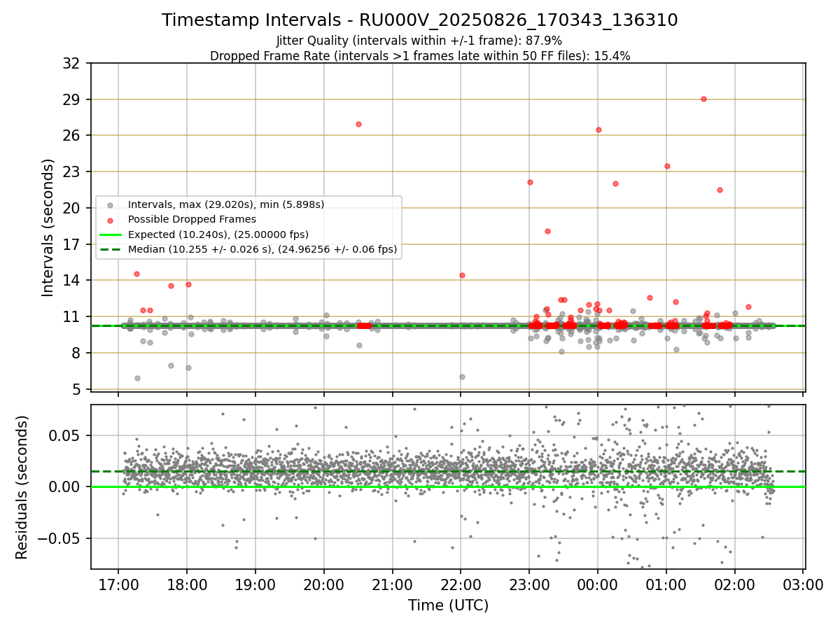This screenshot has height=630, width=840.
Task: Click the 'Dropped Frame Rate' 15.4% subtitle line
Action: point(419,56)
